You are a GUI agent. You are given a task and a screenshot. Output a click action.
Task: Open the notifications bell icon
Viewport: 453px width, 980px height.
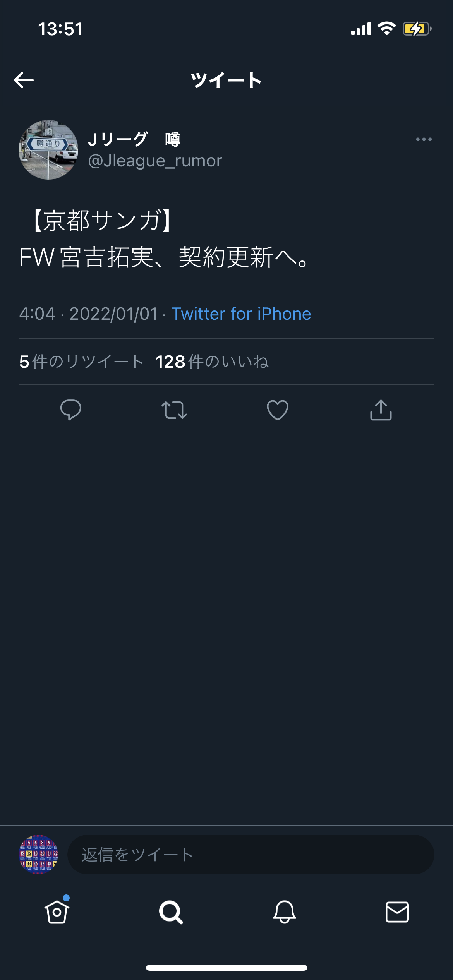(x=285, y=912)
